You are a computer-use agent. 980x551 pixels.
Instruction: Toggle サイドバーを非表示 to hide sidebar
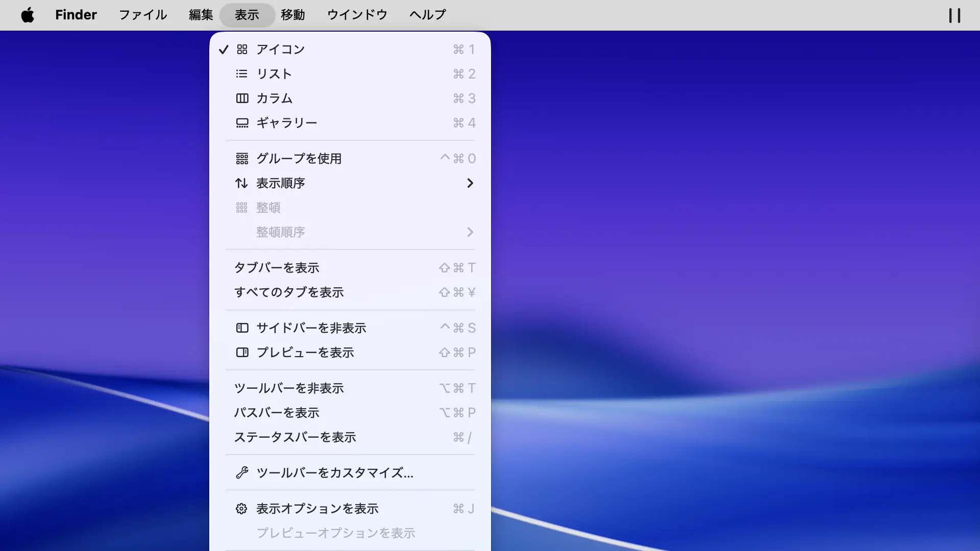[x=311, y=328]
